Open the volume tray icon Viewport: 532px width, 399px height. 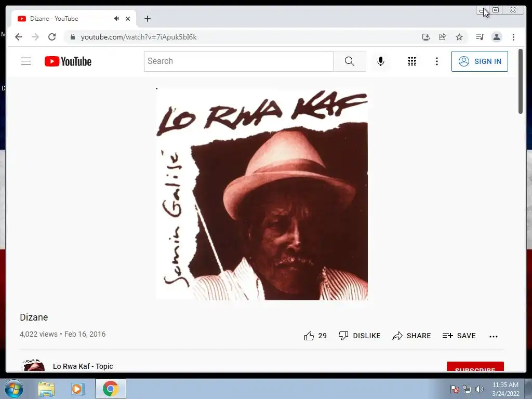(479, 389)
